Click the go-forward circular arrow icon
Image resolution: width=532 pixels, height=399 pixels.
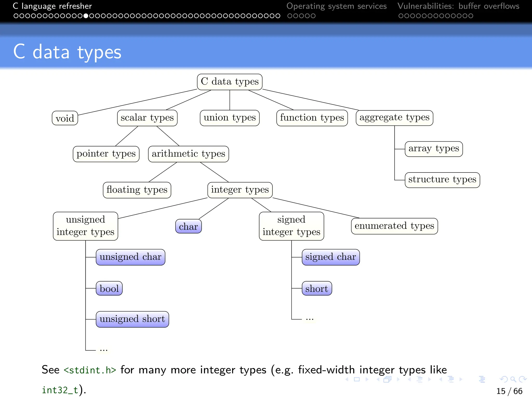click(522, 380)
